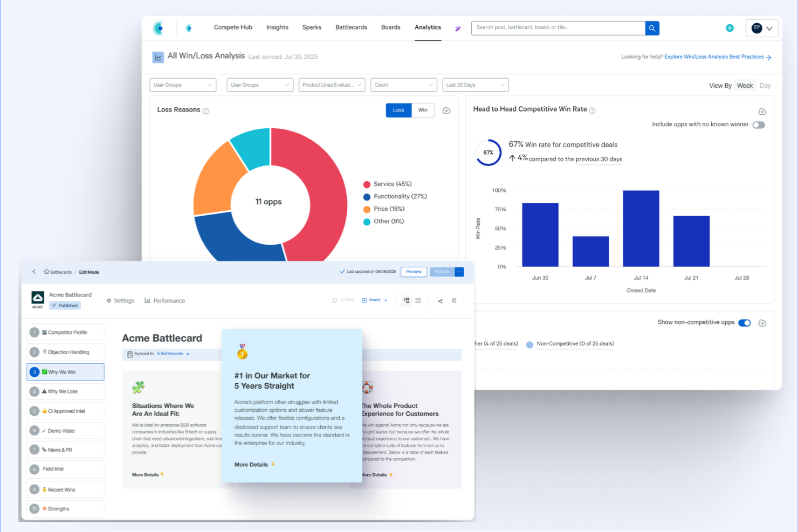Click the search magnifier icon
Screen dimensions: 798x532
[652, 27]
